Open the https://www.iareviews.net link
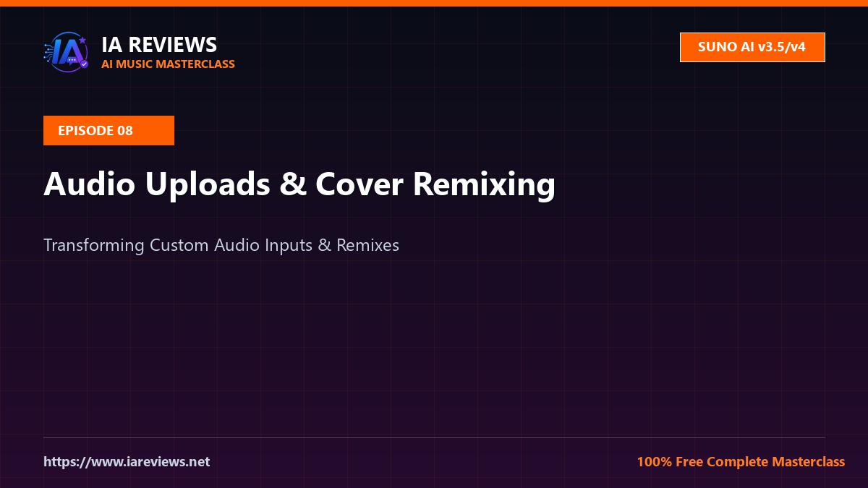This screenshot has height=488, width=868. coord(127,461)
